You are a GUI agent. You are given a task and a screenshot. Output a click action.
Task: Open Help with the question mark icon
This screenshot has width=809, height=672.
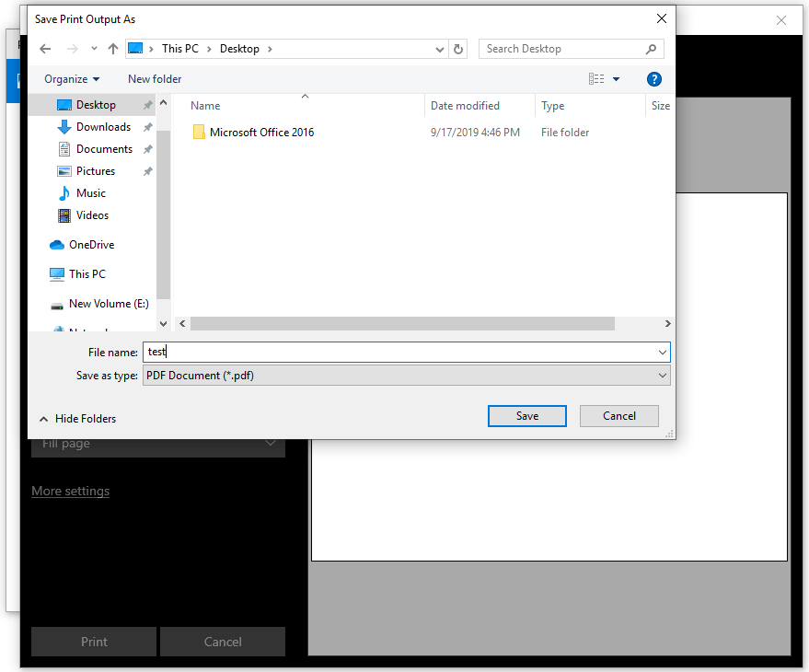point(653,79)
